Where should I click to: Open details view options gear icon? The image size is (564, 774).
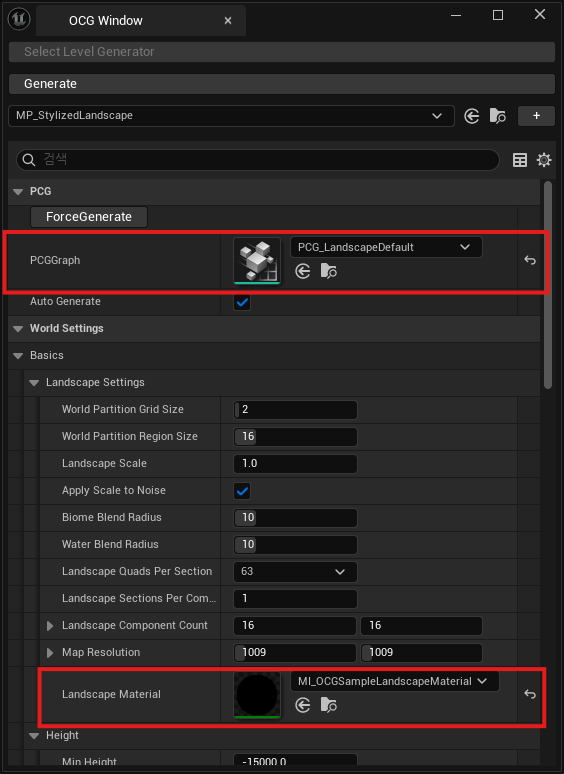pos(544,160)
